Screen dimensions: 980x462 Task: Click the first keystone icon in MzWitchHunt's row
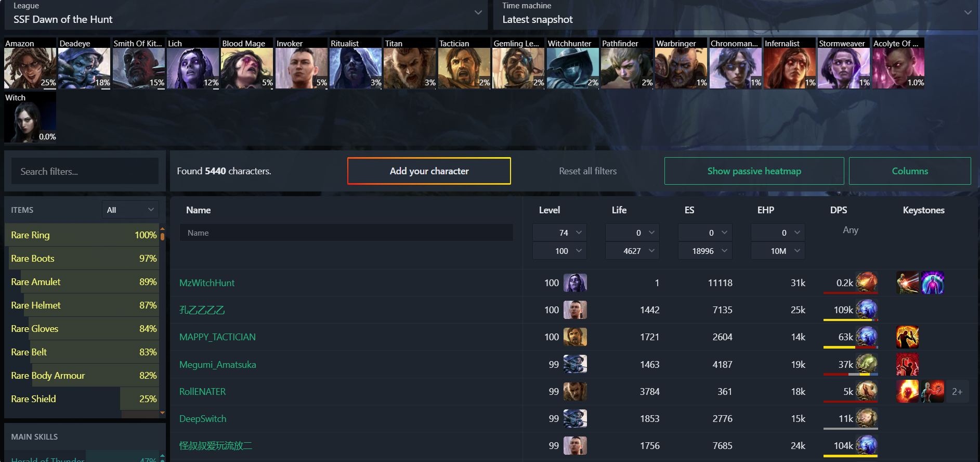click(907, 283)
